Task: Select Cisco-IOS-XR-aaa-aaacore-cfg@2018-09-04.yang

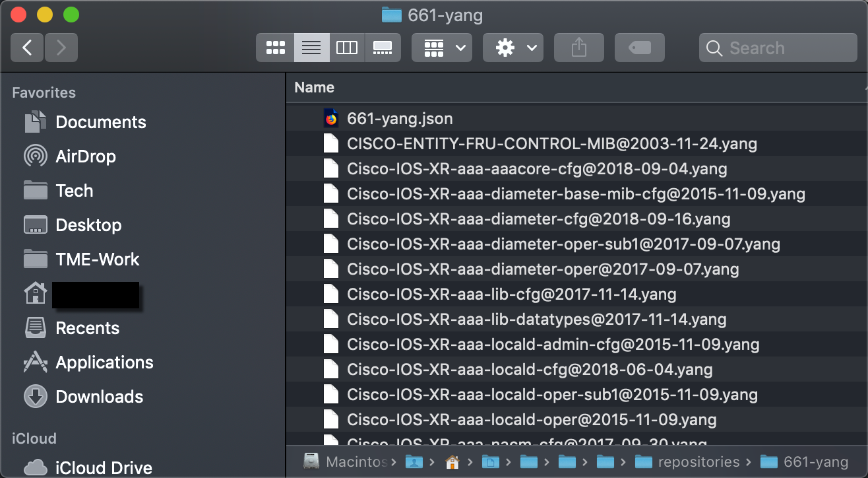Action: click(577, 169)
